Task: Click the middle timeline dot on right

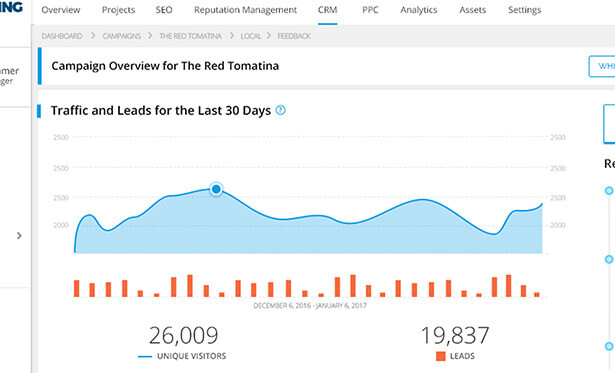Action: (x=609, y=259)
